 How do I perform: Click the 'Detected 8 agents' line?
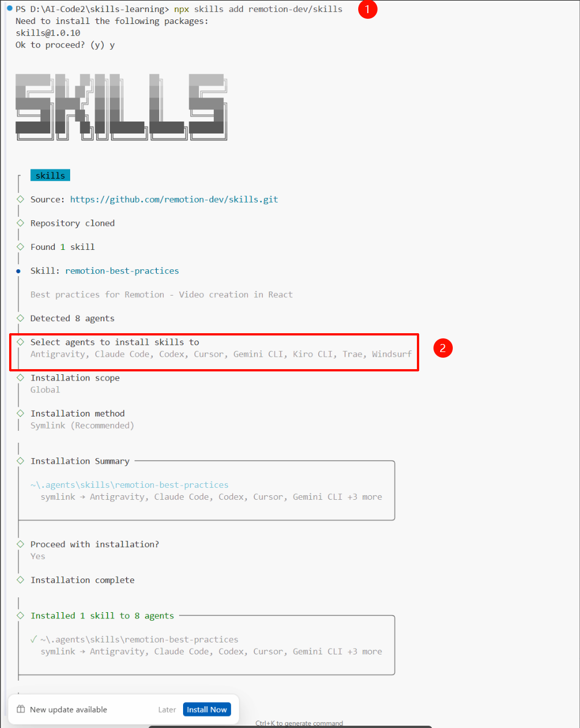coord(72,318)
